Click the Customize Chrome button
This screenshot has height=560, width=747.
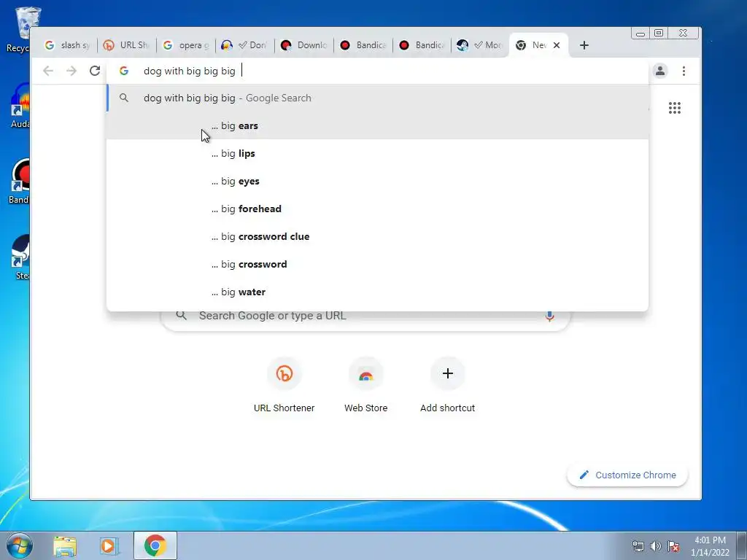tap(627, 475)
